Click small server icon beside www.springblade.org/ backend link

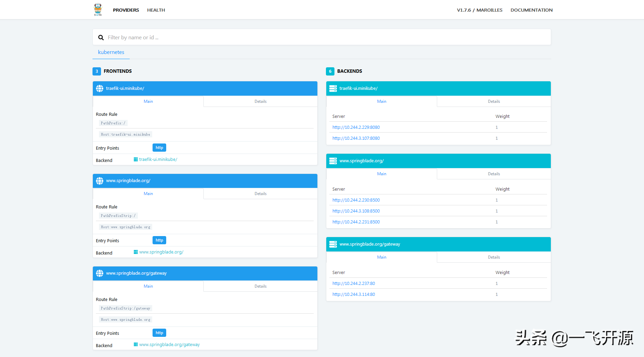point(136,252)
